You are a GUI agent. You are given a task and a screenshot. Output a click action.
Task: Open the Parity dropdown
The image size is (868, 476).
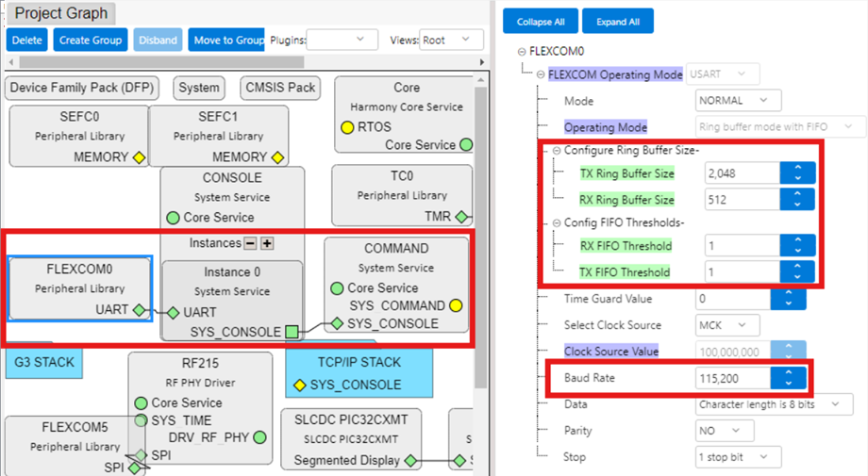724,431
